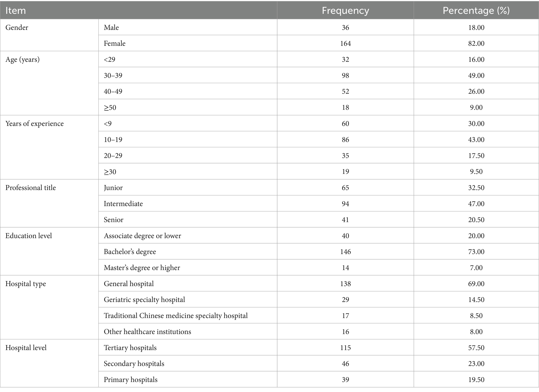Image resolution: width=539 pixels, height=392 pixels.
Task: Select the Intermediate title cell
Action: coord(123,204)
